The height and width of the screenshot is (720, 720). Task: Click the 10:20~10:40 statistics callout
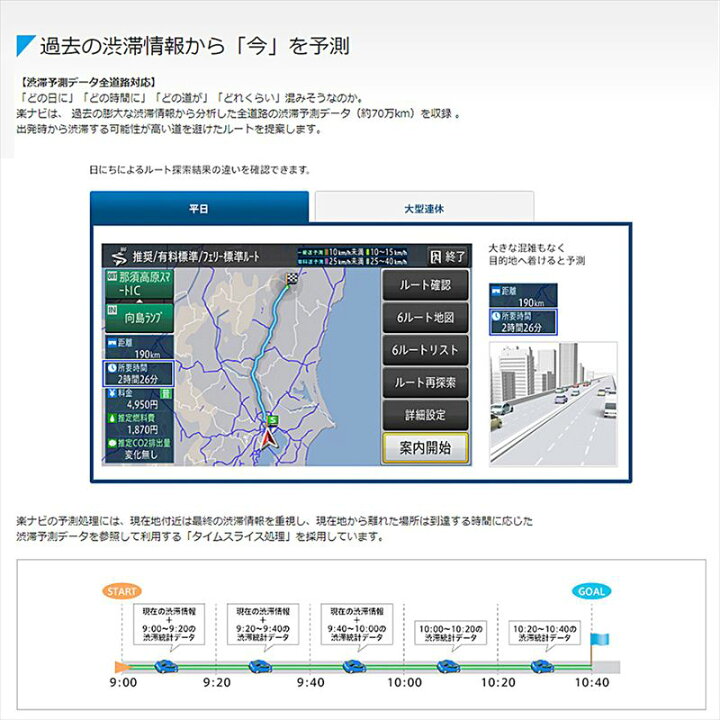544,633
